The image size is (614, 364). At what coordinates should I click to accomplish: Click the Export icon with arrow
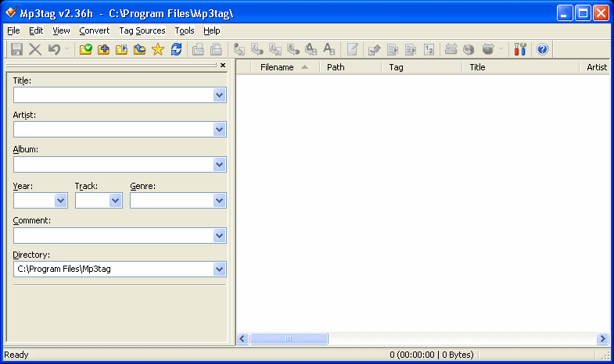coord(375,49)
